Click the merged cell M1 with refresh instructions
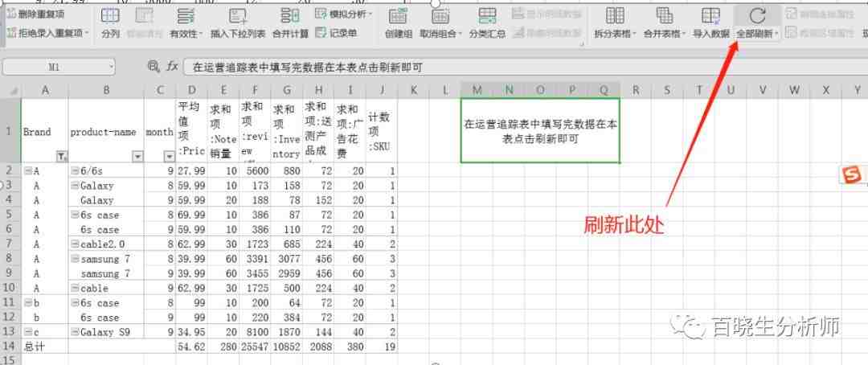Image resolution: width=868 pixels, height=365 pixels. 540,131
